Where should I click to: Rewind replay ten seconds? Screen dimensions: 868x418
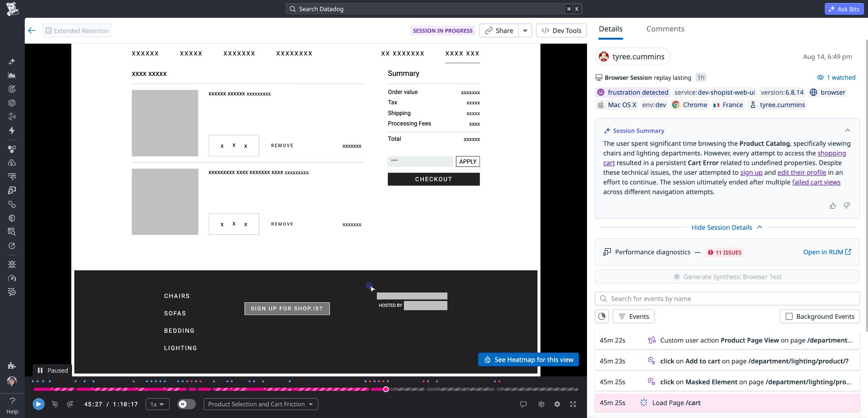pos(55,404)
